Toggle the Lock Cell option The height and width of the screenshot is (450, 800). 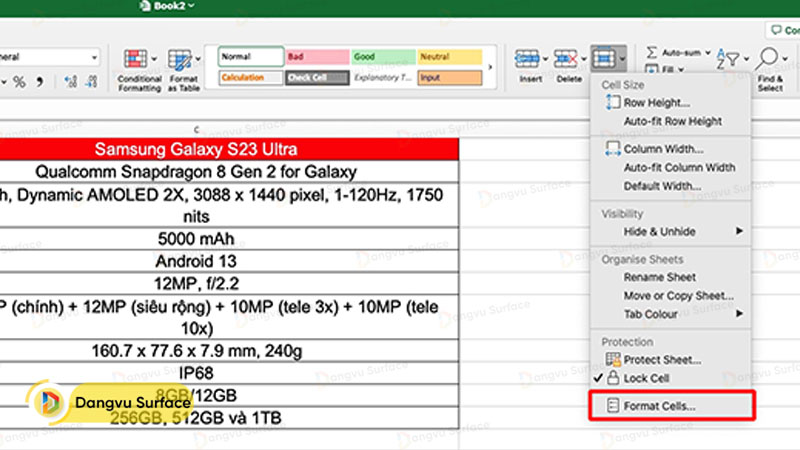coord(646,378)
